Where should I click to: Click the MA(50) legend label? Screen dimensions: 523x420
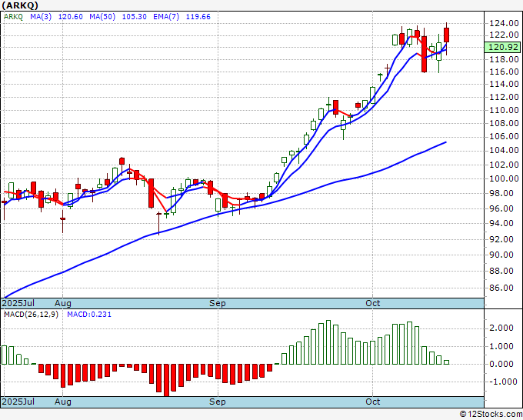pyautogui.click(x=102, y=17)
